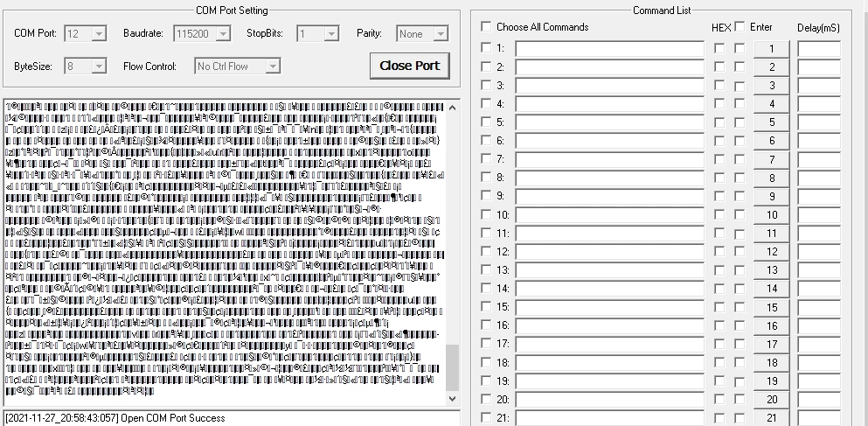Click the received data scrollbar thumb

452,367
